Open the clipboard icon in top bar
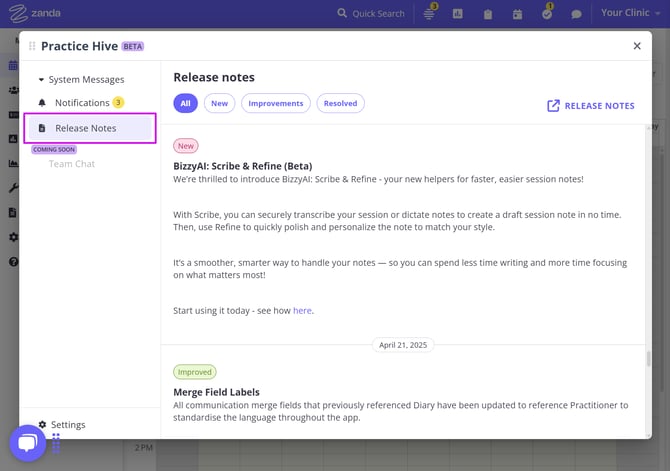Image resolution: width=670 pixels, height=471 pixels. (487, 14)
